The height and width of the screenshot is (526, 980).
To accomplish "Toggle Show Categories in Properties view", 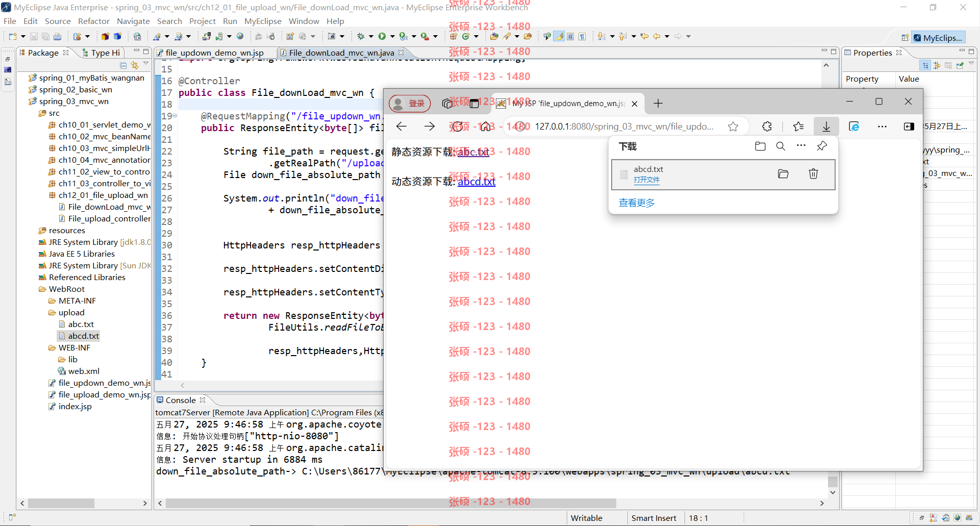I will (925, 65).
